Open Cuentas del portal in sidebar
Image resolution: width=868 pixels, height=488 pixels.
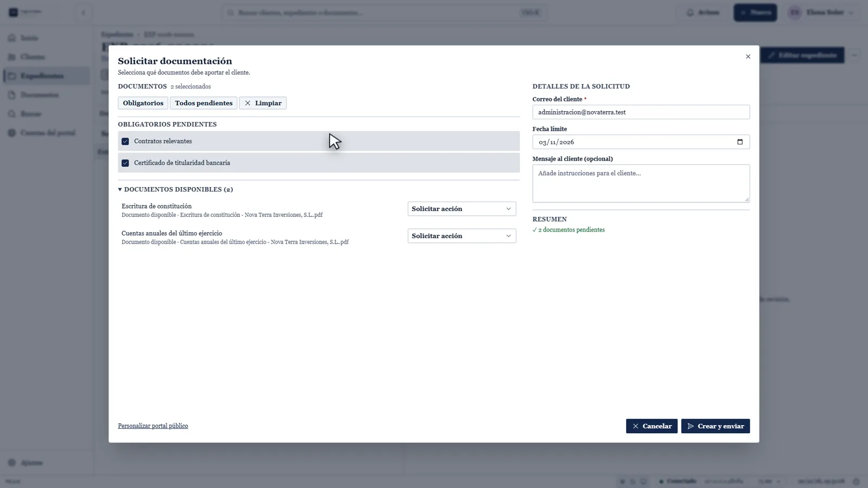[x=46, y=133]
